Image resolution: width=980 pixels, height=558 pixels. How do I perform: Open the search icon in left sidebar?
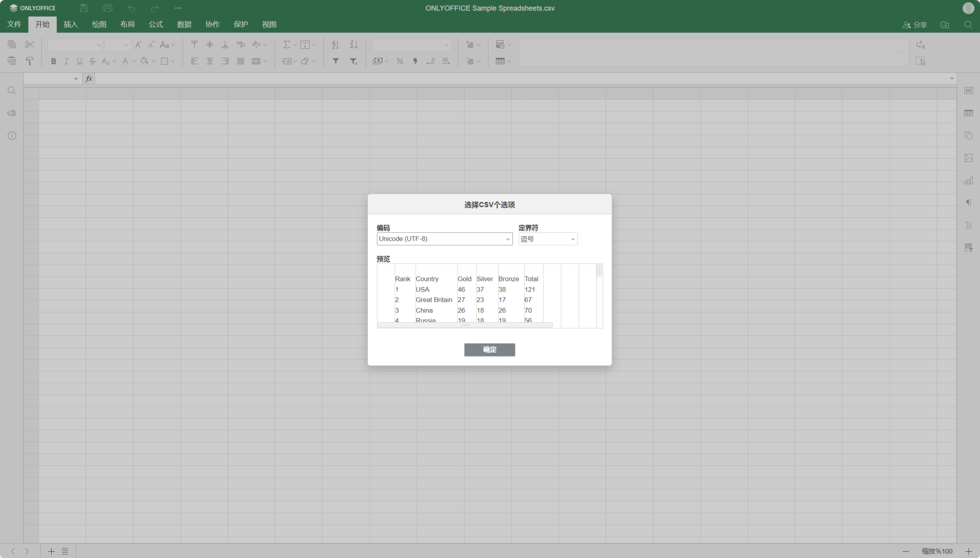coord(12,91)
